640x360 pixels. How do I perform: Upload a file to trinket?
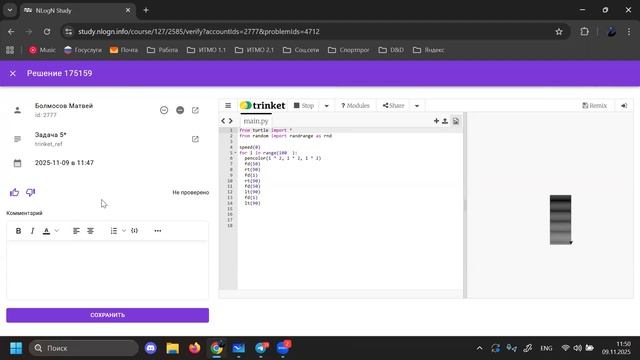pyautogui.click(x=445, y=121)
